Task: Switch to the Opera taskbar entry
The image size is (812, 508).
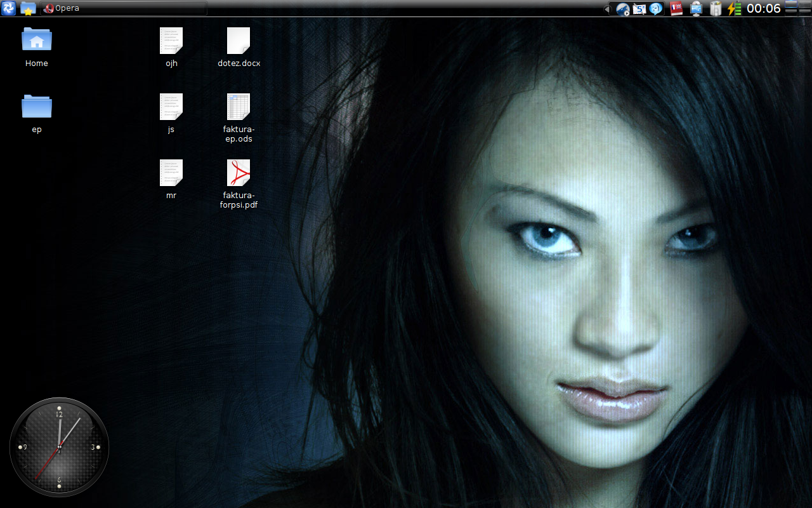Action: click(x=124, y=8)
